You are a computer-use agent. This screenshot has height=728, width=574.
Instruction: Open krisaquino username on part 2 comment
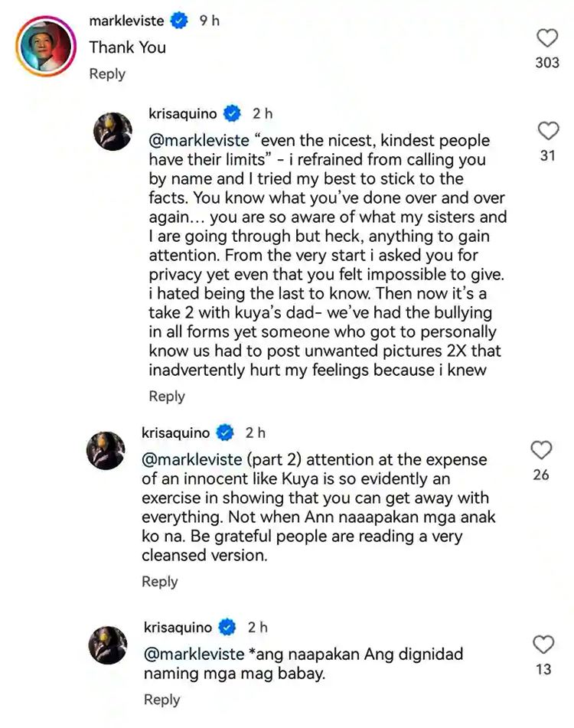(176, 433)
